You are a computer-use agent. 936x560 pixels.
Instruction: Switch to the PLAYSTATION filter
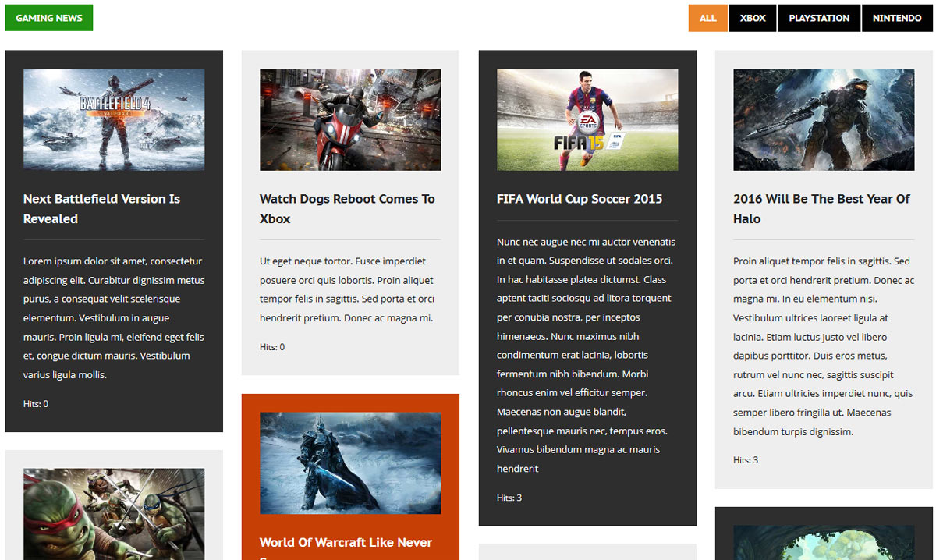tap(819, 18)
